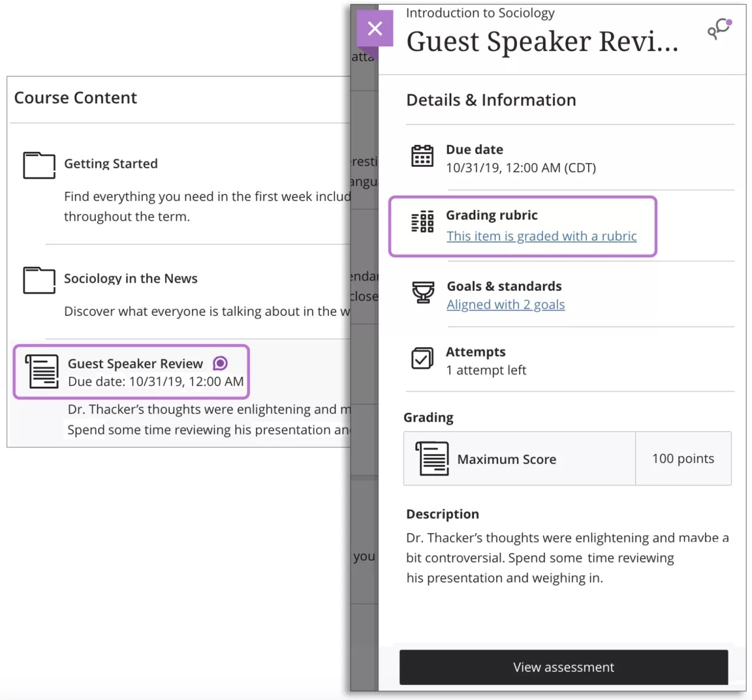This screenshot has height=700, width=752.
Task: Open the Getting Started folder title
Action: click(x=110, y=164)
